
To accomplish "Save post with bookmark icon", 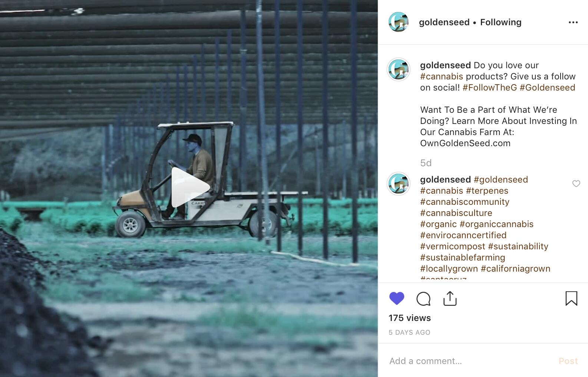I will tap(571, 298).
